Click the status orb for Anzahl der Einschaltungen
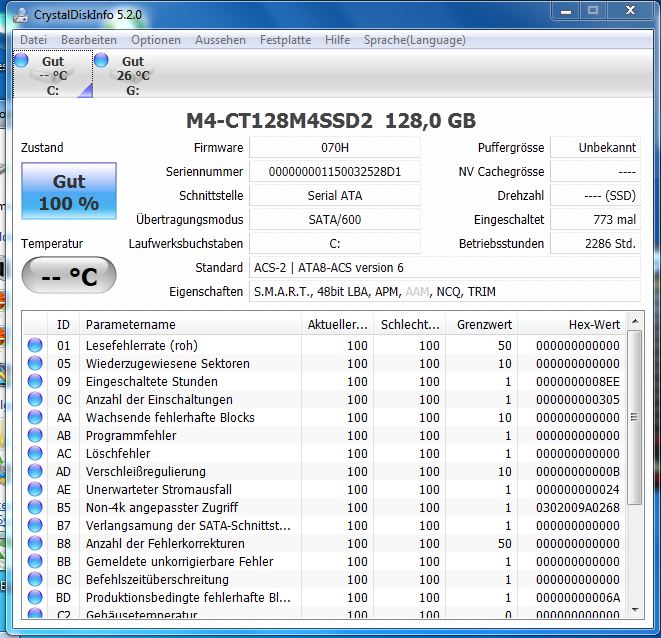This screenshot has height=638, width=661. click(x=35, y=399)
